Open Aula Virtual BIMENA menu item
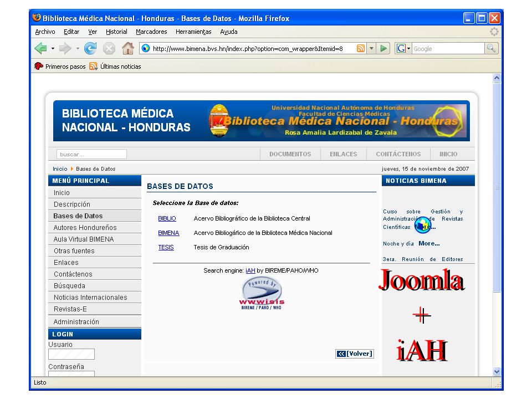532x399 pixels. point(95,239)
